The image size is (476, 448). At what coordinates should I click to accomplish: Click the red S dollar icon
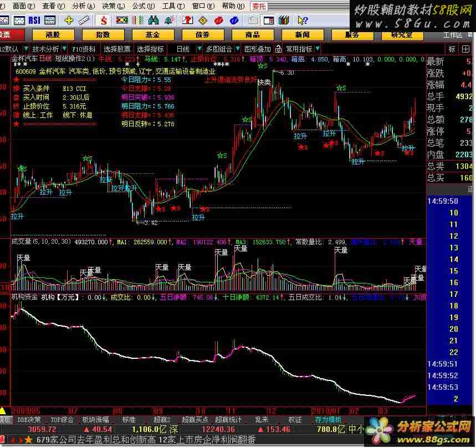pos(104,20)
